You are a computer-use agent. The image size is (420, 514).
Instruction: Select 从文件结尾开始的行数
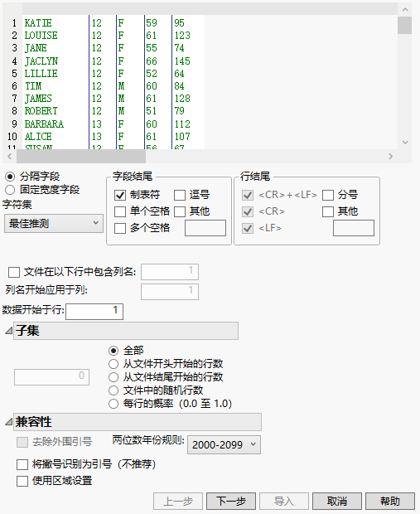(113, 377)
